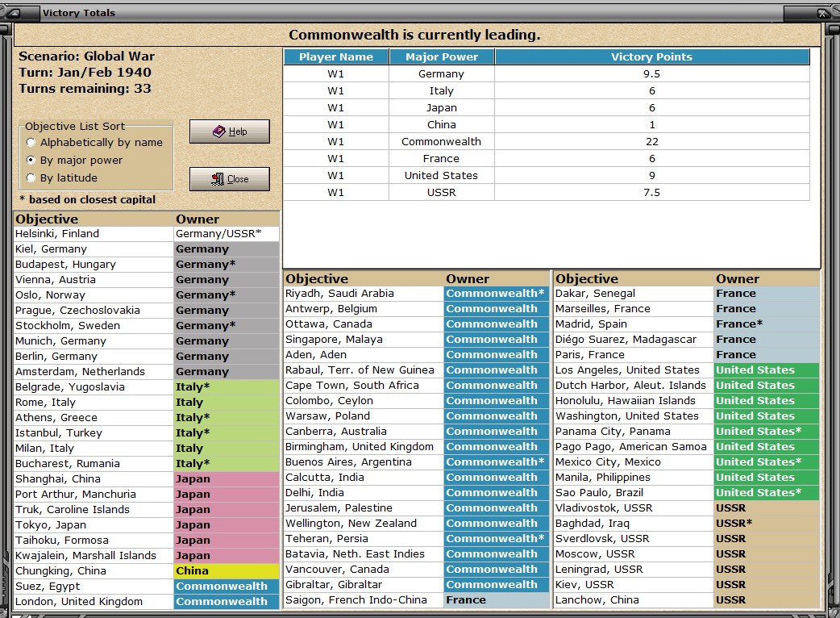Viewport: 840px width, 618px height.
Task: Select the Gibraltar, Gibraltar objective
Action: (364, 585)
